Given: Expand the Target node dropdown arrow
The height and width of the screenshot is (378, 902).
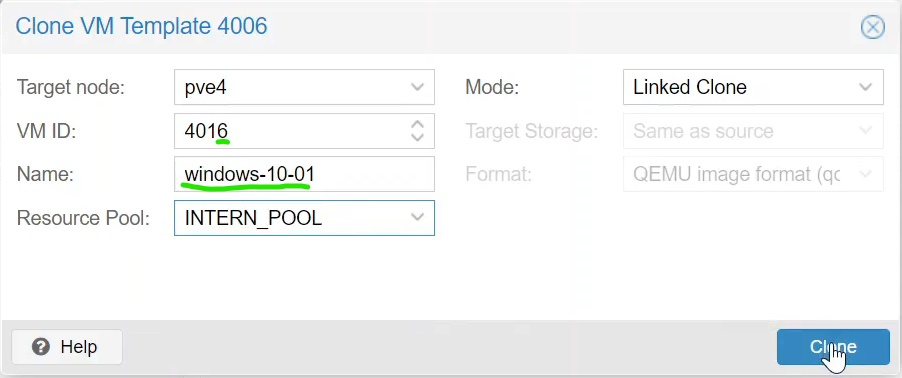Looking at the screenshot, I should (x=417, y=87).
